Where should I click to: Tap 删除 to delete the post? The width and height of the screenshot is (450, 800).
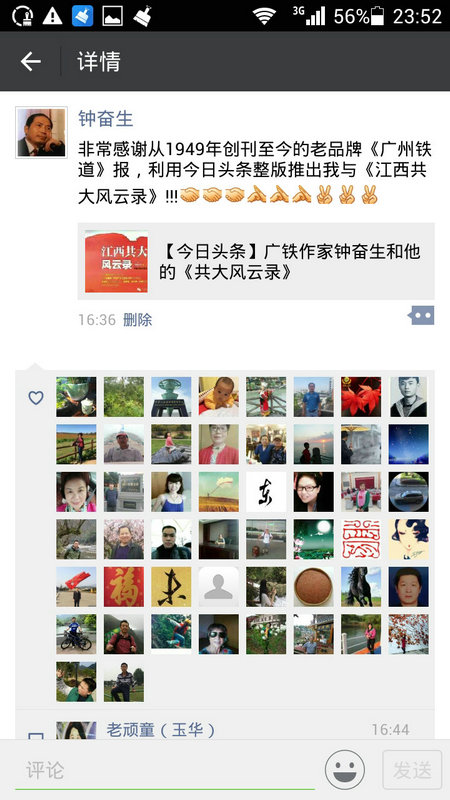138,320
